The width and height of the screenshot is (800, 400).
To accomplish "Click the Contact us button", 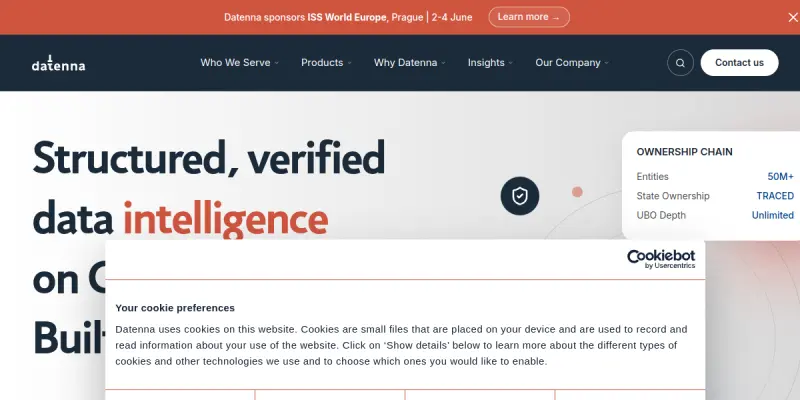I will click(739, 63).
